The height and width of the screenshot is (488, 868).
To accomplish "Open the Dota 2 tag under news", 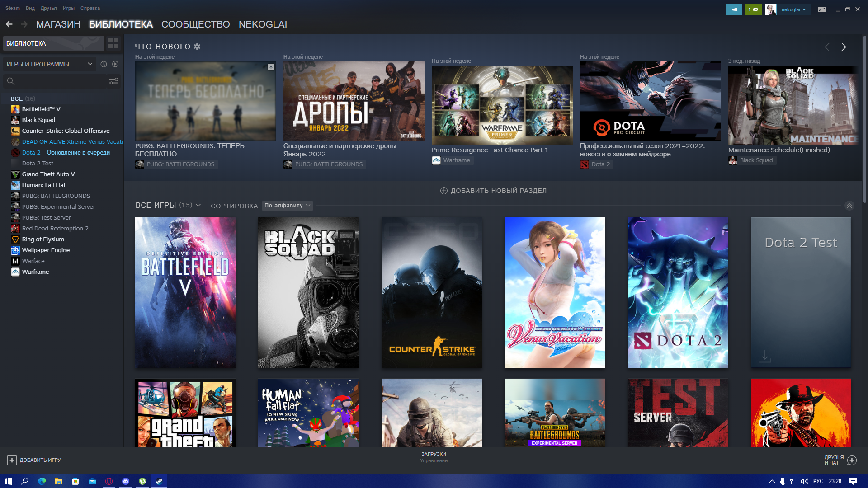I will click(x=596, y=164).
